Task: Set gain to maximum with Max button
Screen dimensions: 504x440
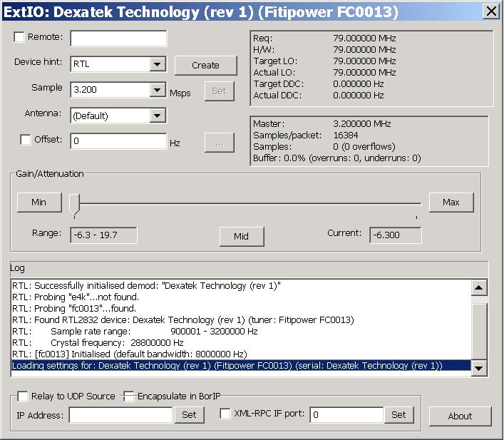Action: tap(451, 203)
